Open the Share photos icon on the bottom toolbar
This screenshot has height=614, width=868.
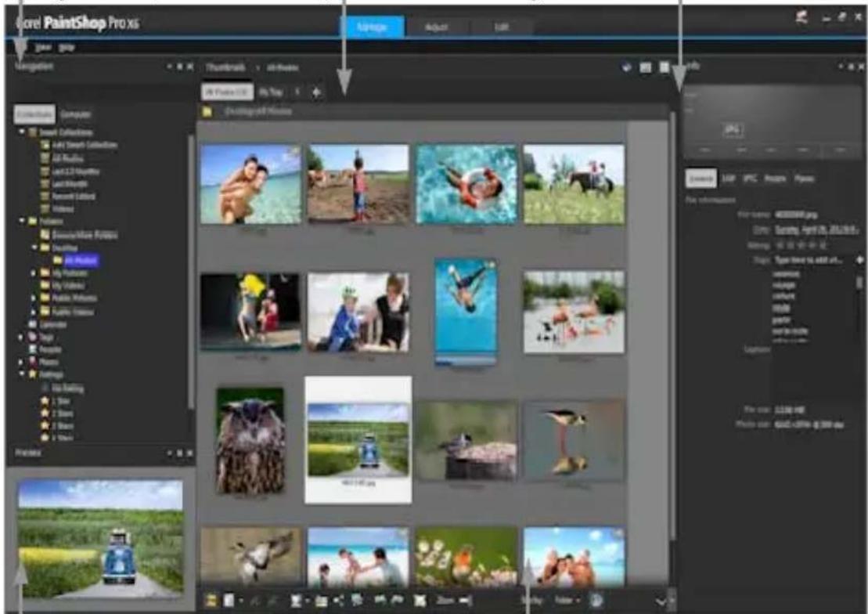(338, 600)
